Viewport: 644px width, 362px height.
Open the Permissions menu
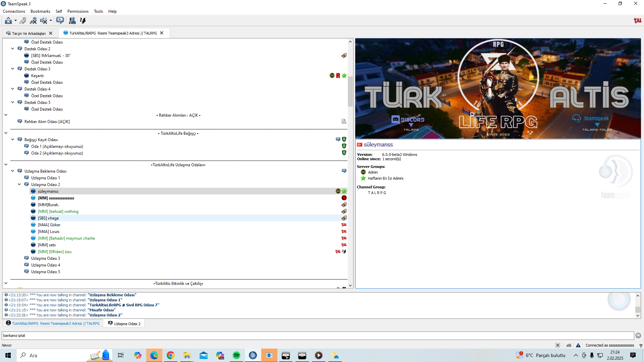78,11
